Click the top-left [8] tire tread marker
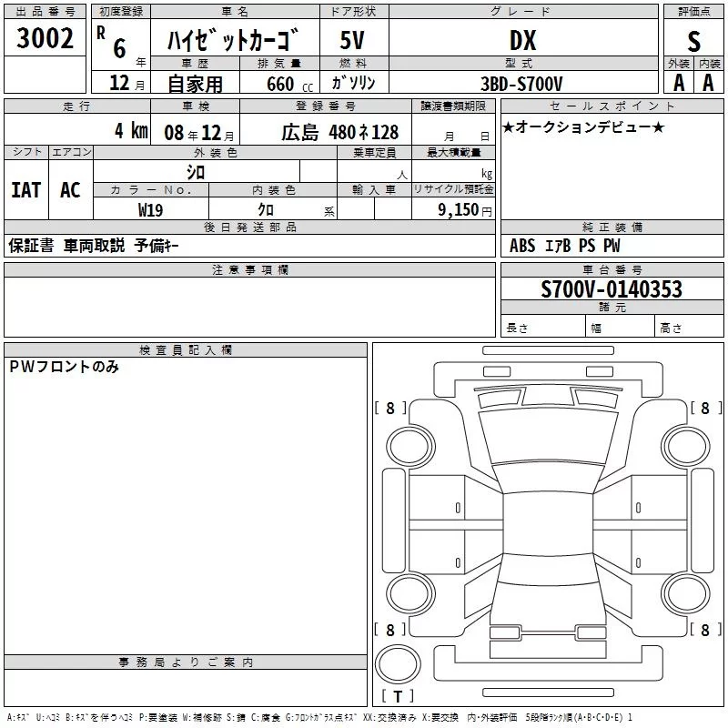This screenshot has height=728, width=728. (390, 408)
